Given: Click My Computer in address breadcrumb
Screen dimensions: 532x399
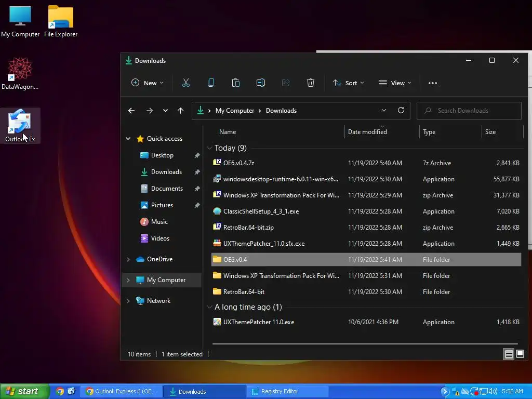Looking at the screenshot, I should coord(235,111).
